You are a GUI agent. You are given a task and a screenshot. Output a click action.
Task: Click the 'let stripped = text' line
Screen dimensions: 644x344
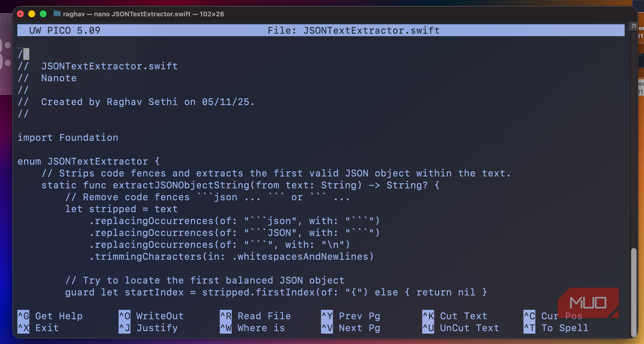[121, 209]
